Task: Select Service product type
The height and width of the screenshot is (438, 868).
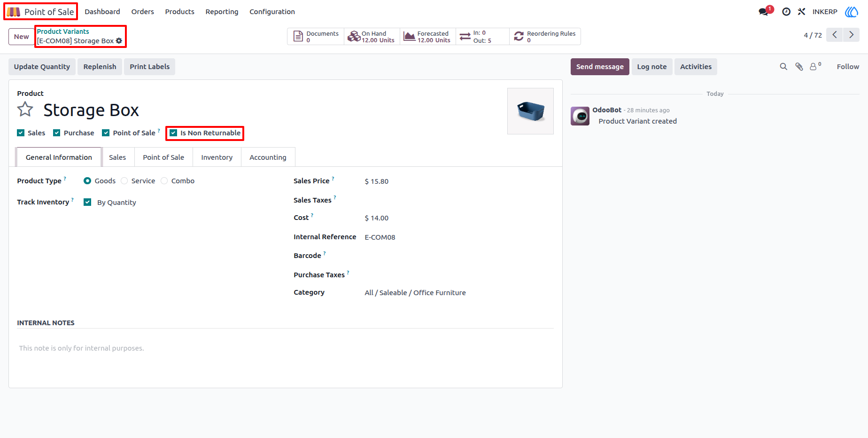Action: tap(124, 181)
